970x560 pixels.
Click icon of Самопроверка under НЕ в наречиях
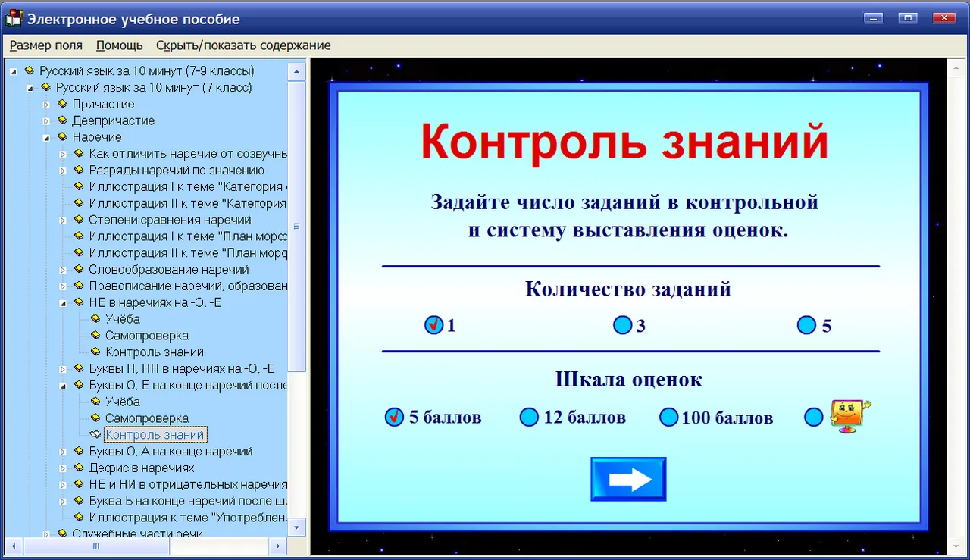click(x=95, y=336)
